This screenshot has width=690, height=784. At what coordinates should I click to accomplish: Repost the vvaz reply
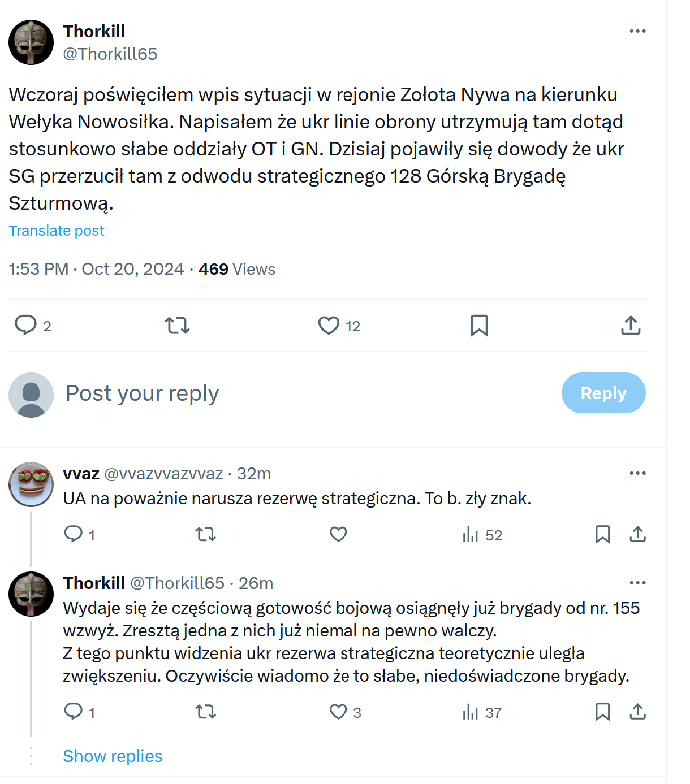205,534
